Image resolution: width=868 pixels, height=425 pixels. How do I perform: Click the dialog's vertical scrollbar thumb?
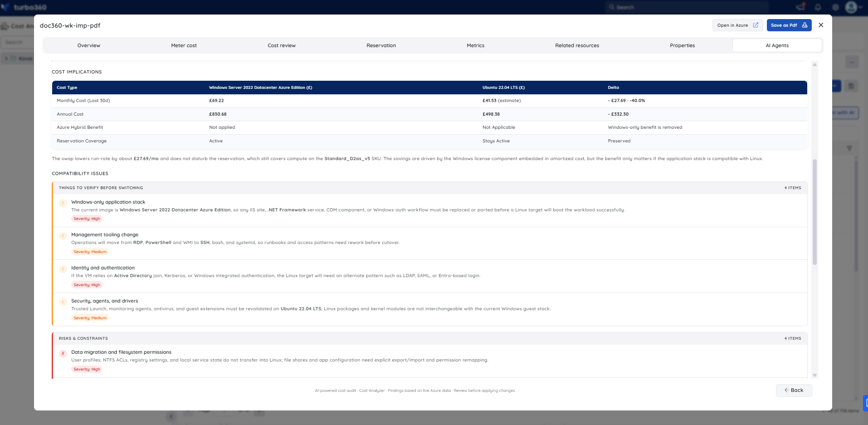click(x=814, y=212)
